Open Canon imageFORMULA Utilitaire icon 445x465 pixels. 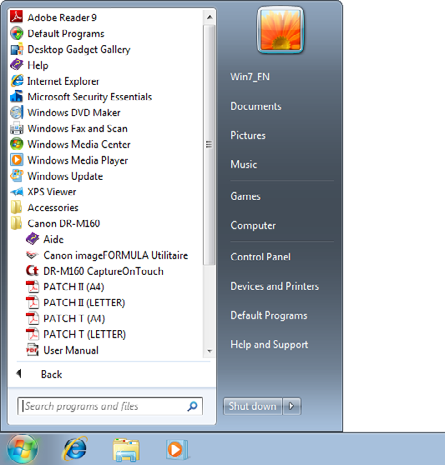[32, 255]
